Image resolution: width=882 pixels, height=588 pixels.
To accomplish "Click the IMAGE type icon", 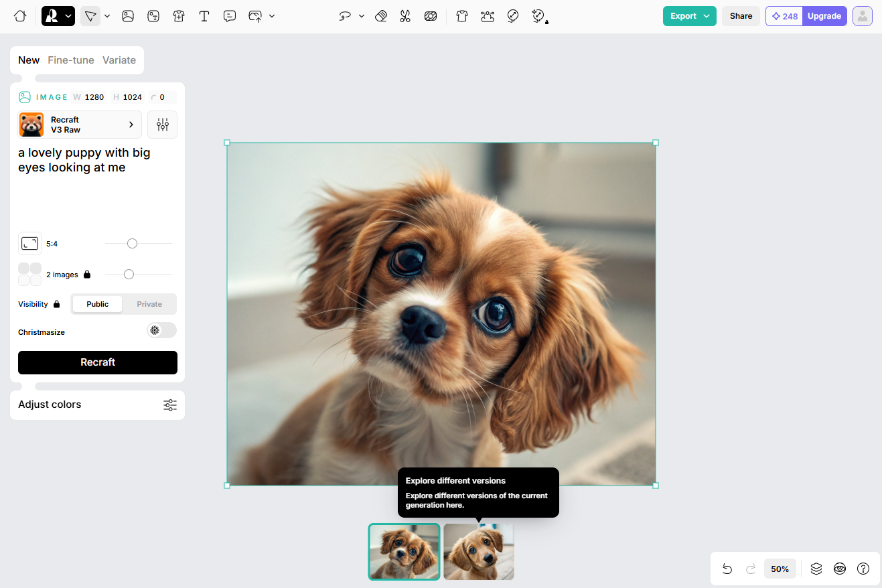I will (25, 97).
